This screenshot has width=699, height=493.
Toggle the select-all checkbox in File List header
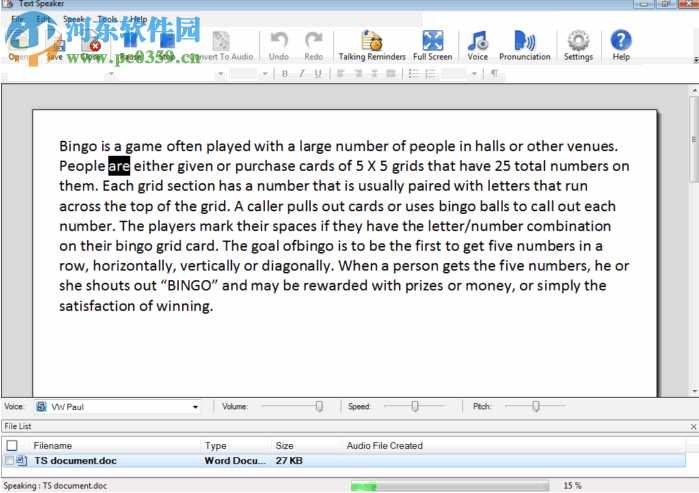click(12, 446)
